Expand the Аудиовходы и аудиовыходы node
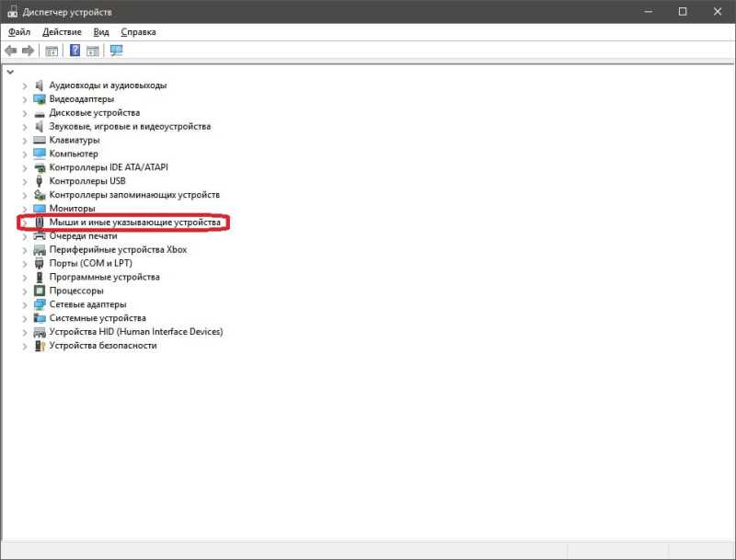736x560 pixels. point(25,86)
